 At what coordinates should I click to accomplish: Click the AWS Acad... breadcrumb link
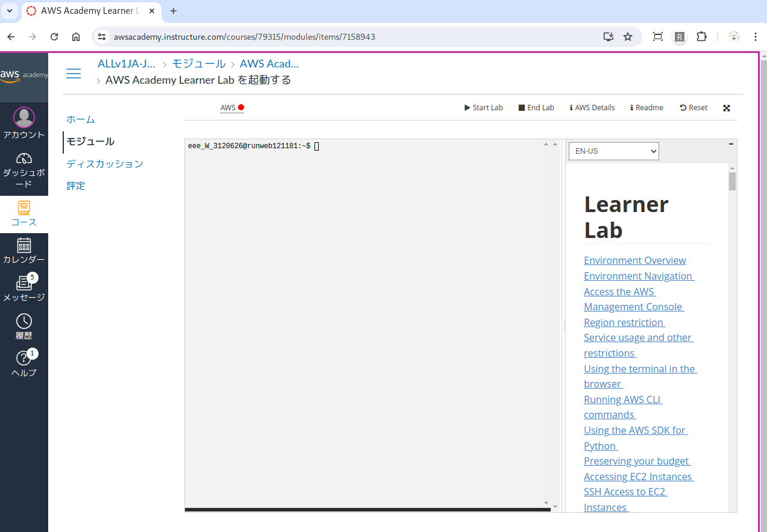pyautogui.click(x=269, y=64)
